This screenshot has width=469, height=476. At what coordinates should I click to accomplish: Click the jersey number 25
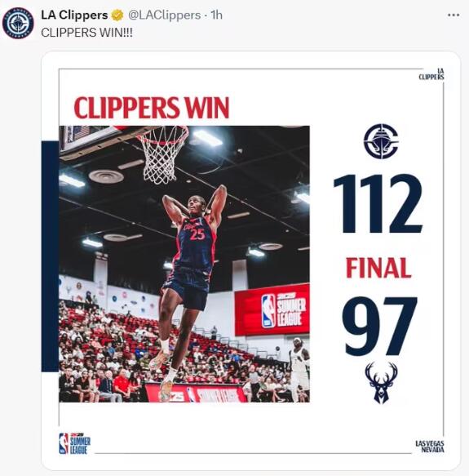(x=197, y=234)
